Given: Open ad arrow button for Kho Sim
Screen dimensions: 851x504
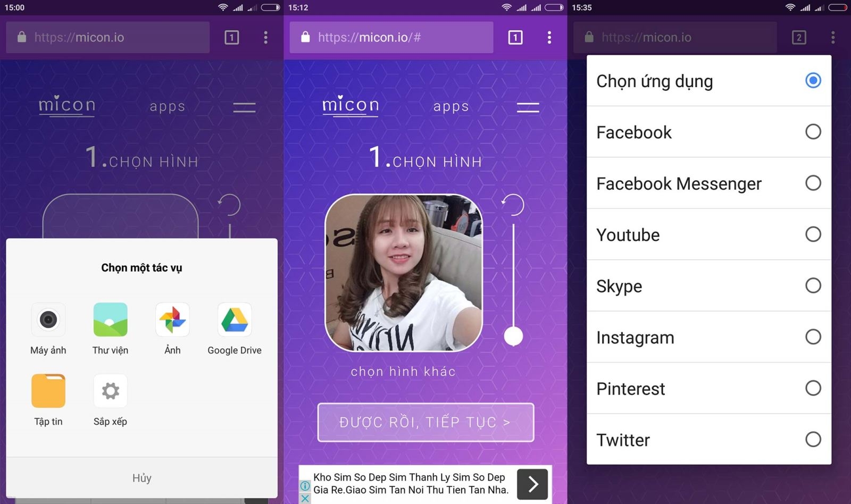Looking at the screenshot, I should 532,484.
